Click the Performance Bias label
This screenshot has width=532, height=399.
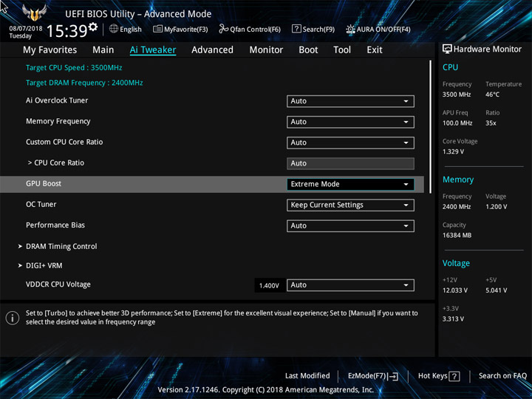coord(55,225)
